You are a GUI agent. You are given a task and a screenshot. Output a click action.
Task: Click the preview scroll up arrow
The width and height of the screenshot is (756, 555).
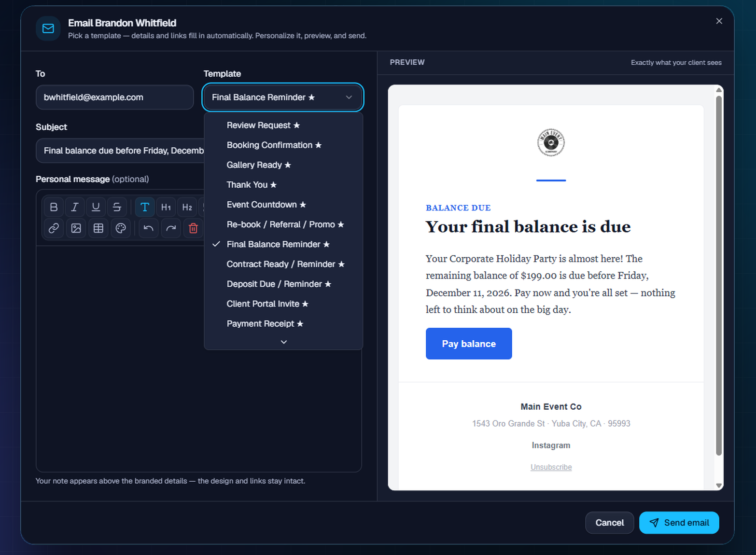click(x=719, y=90)
